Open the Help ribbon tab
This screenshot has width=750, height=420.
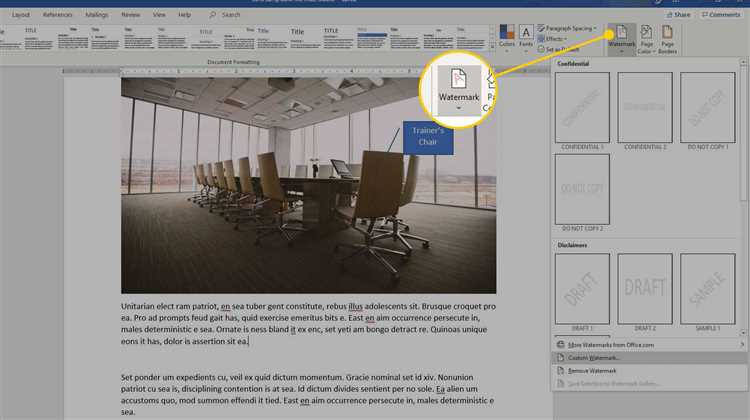tap(185, 15)
